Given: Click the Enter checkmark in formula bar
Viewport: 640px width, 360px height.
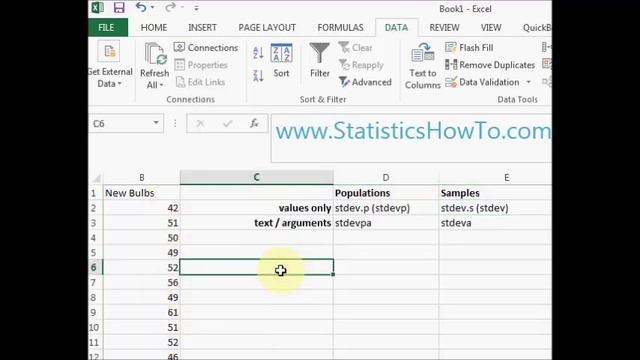Looking at the screenshot, I should (x=227, y=123).
